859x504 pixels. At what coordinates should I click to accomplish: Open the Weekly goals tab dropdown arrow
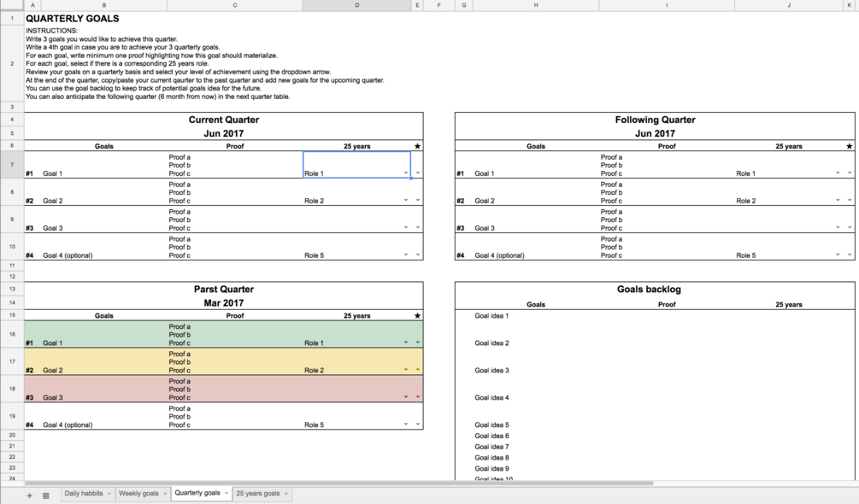click(164, 494)
